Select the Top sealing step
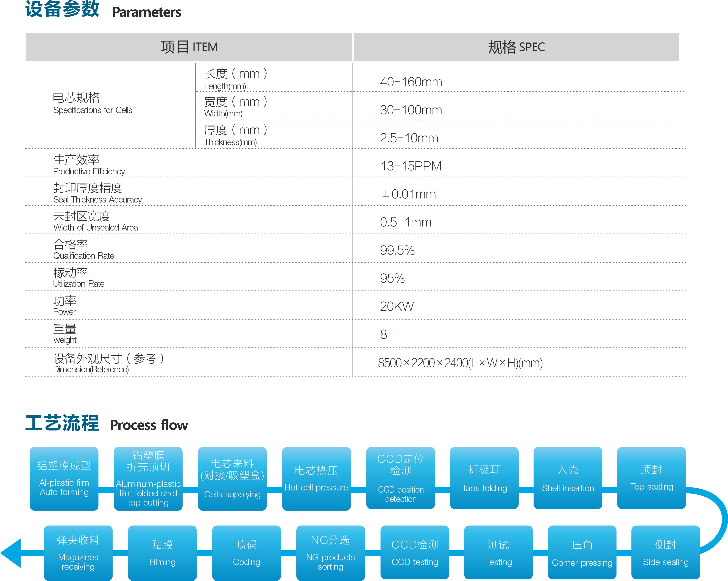 pos(651,478)
